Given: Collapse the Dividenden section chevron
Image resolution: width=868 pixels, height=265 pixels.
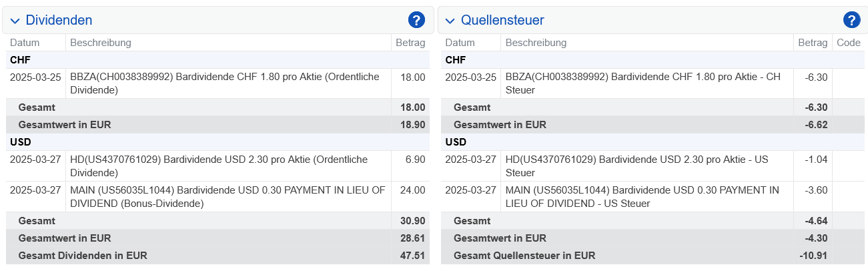Looking at the screenshot, I should 15,21.
